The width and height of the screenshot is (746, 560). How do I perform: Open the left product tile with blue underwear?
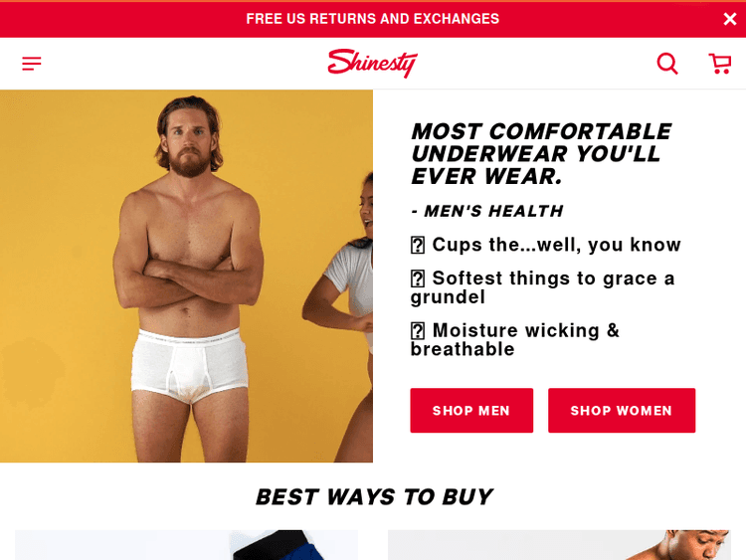pyautogui.click(x=186, y=545)
